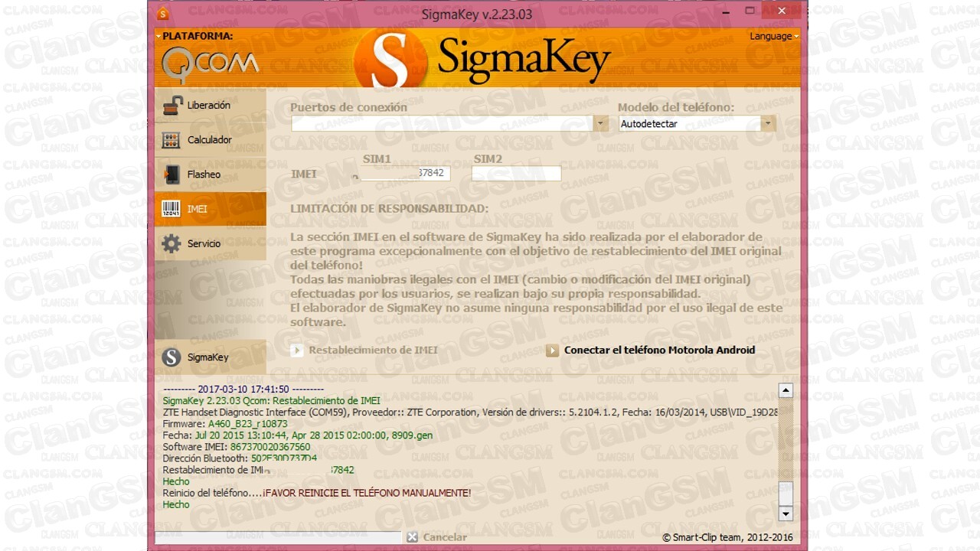Click the log scrollbar down arrow
The width and height of the screenshot is (980, 551).
(x=785, y=514)
